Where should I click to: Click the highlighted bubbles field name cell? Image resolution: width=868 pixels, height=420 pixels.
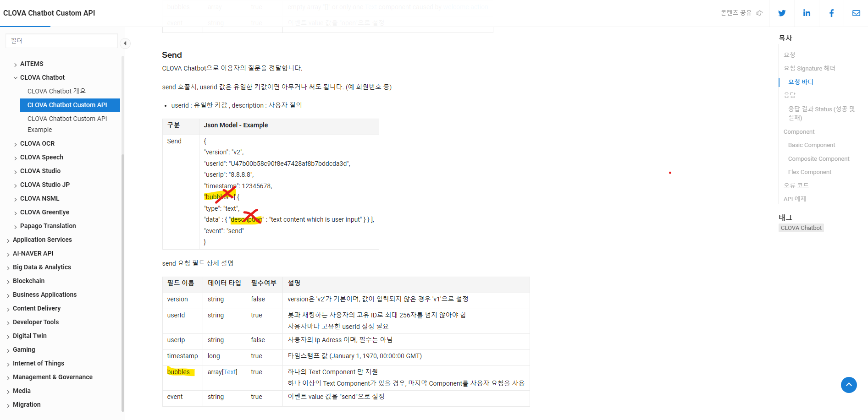182,378
